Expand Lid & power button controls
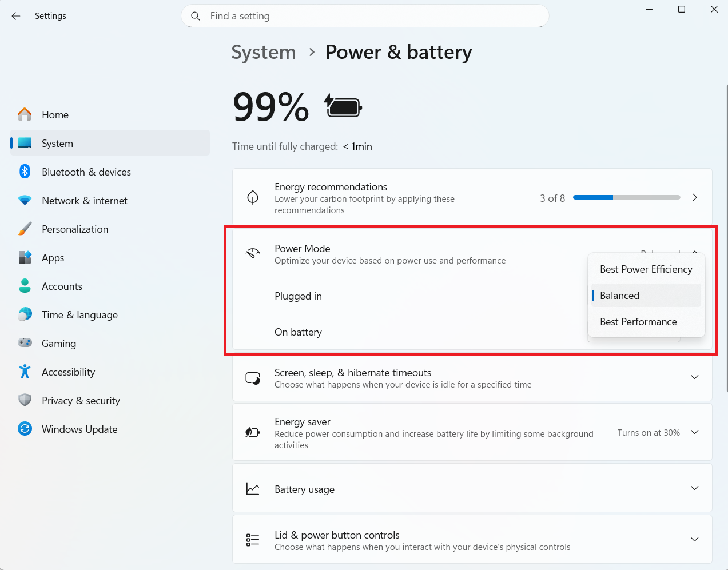Viewport: 728px width, 570px height. pyautogui.click(x=694, y=540)
